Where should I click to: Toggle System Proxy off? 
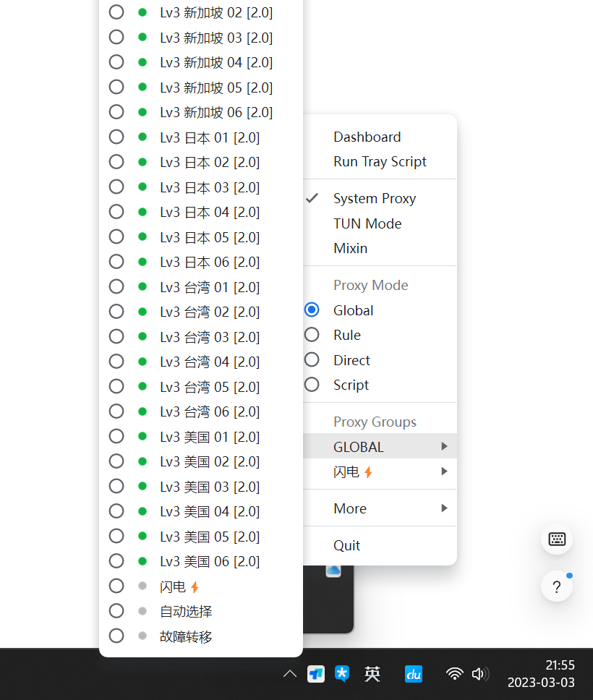point(380,198)
